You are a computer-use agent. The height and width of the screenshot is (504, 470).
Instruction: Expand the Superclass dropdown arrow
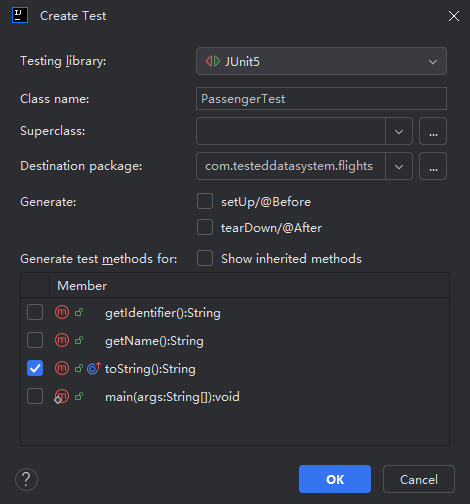click(x=399, y=131)
